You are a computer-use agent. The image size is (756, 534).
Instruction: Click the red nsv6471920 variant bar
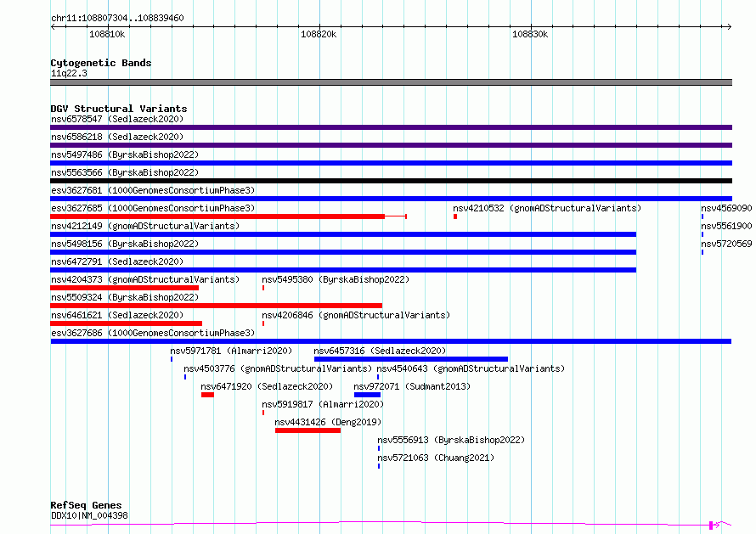point(208,395)
